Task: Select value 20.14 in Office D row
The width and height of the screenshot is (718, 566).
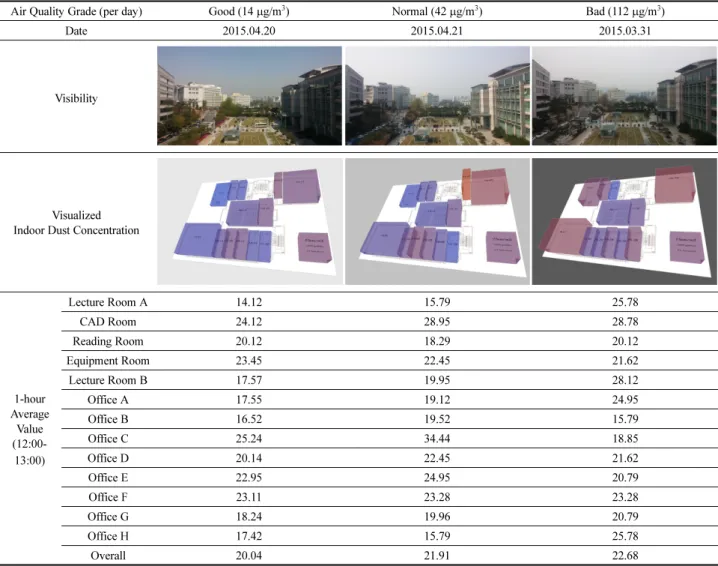Action: point(249,458)
